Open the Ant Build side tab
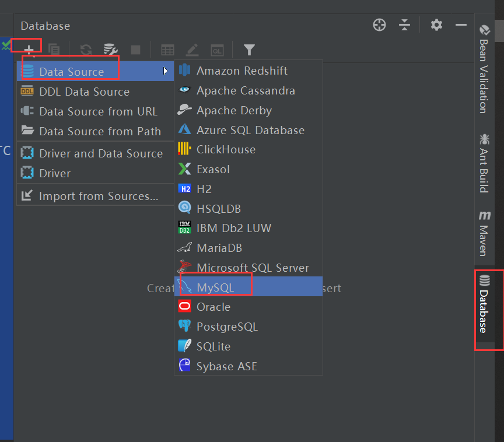The width and height of the screenshot is (504, 442). click(x=484, y=163)
